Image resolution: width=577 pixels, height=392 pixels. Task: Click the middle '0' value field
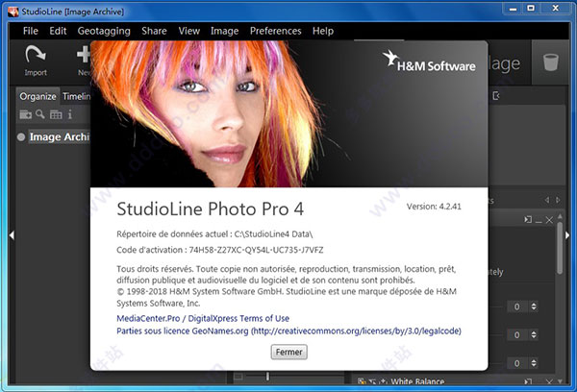pyautogui.click(x=517, y=334)
